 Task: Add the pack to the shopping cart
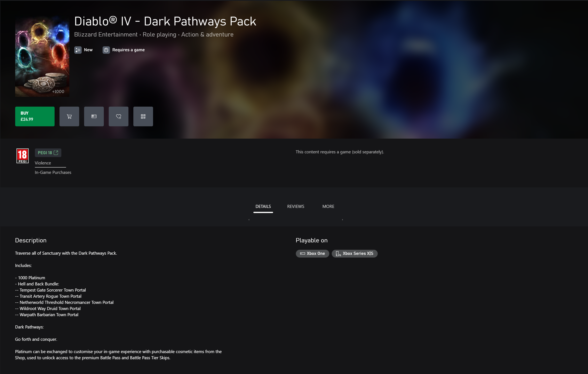click(69, 116)
